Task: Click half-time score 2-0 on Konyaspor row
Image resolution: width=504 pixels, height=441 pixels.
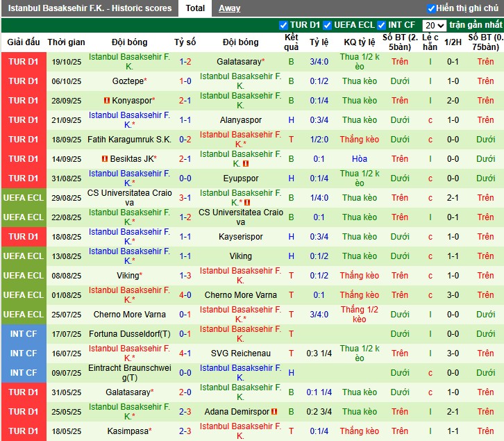Action: coord(453,101)
